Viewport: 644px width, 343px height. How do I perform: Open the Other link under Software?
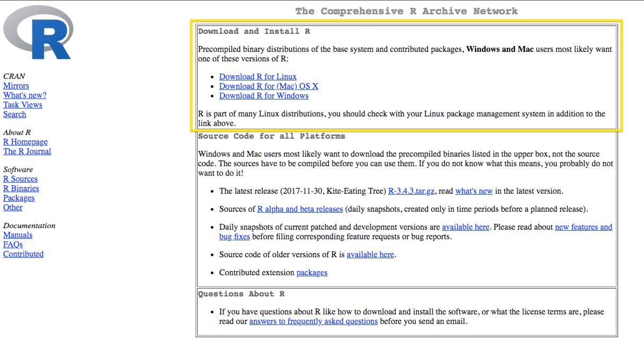(x=13, y=207)
